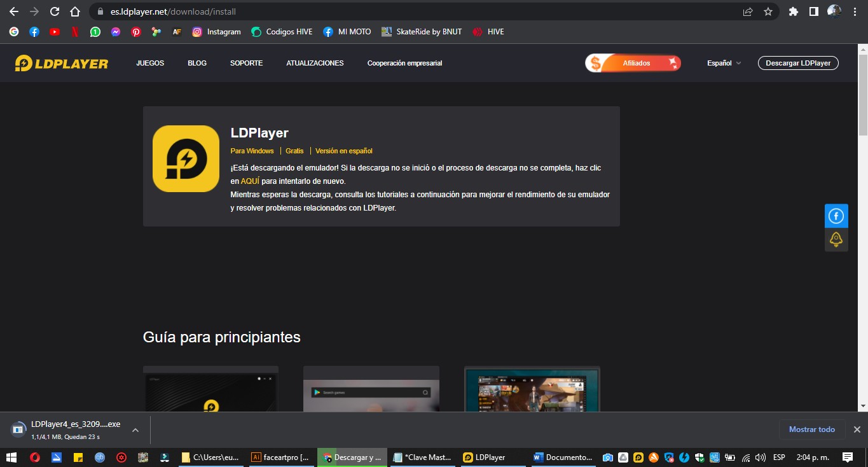Viewport: 868px width, 467px height.
Task: Open the Windows notification center
Action: [848, 457]
